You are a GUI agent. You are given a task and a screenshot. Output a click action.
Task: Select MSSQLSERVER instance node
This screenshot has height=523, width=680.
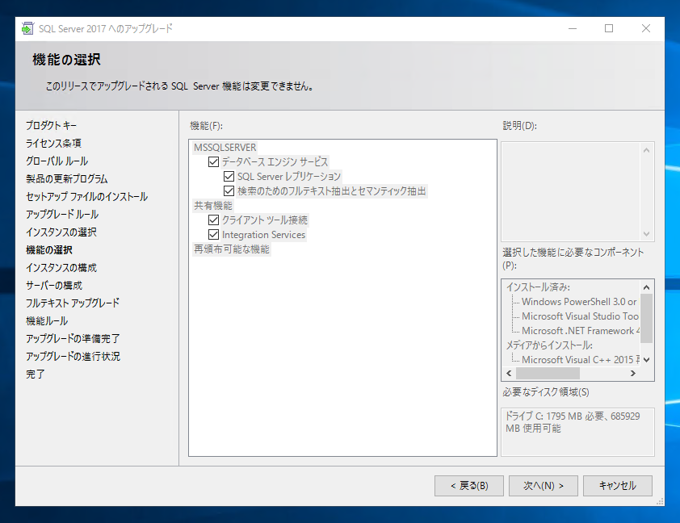225,147
